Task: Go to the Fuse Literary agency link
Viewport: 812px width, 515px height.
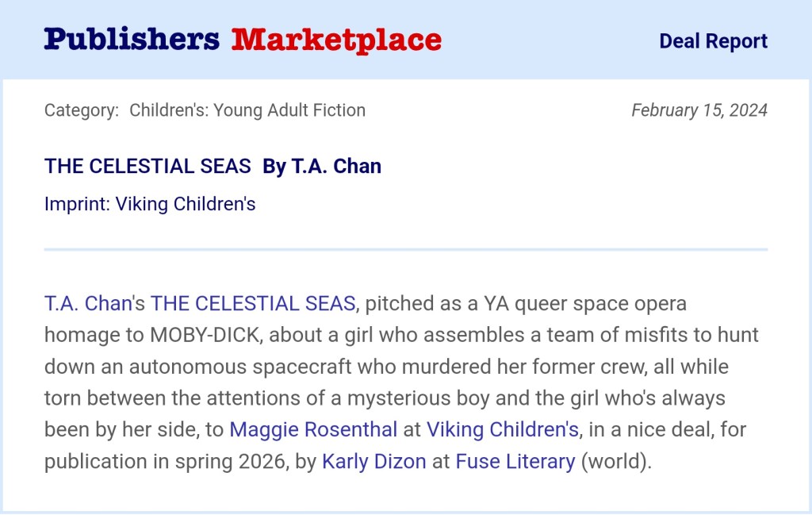Action: point(515,462)
